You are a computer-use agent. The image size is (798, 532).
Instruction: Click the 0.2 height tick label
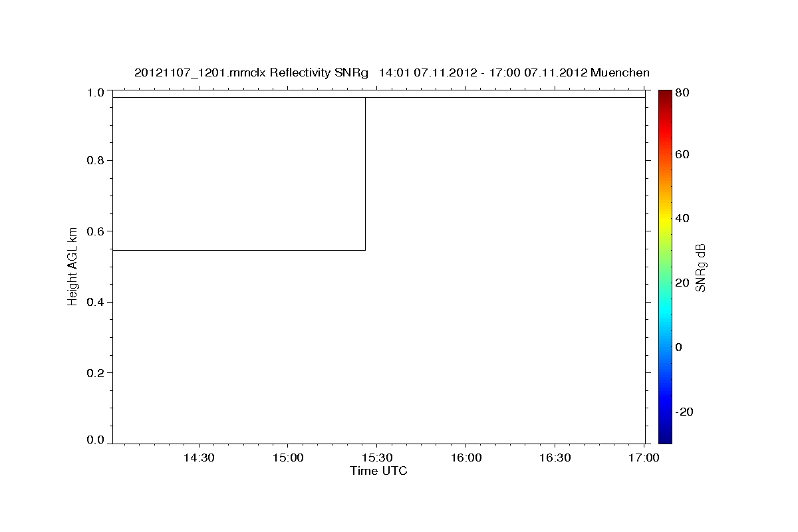click(x=96, y=373)
